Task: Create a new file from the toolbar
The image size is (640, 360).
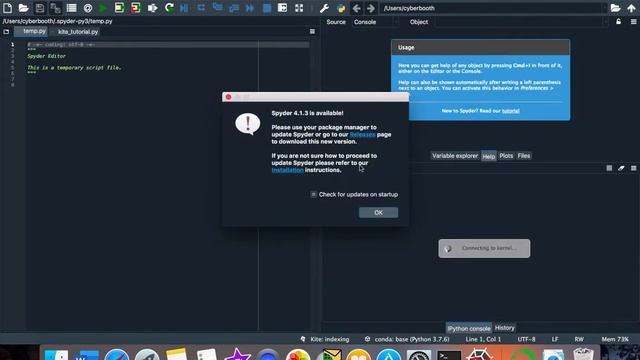Action: coord(7,8)
